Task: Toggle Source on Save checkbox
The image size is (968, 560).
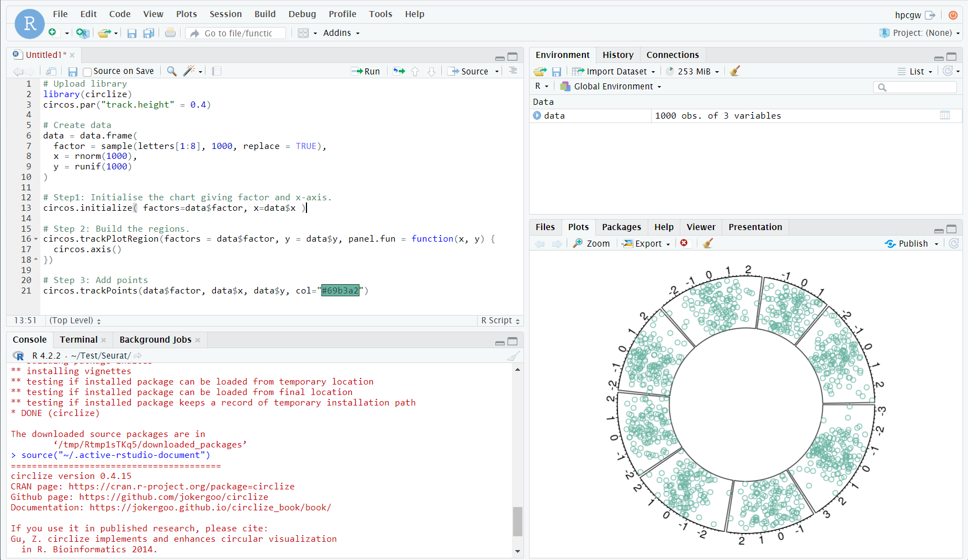Action: click(x=87, y=72)
